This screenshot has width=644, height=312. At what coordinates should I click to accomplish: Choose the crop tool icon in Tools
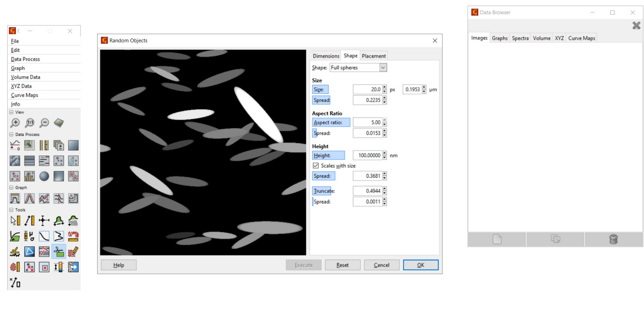59,252
